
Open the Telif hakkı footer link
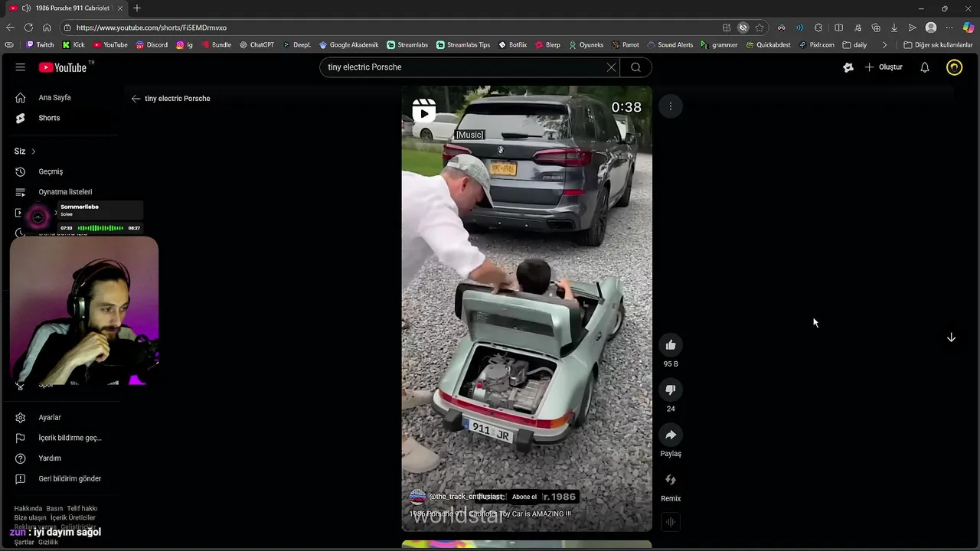tap(82, 509)
